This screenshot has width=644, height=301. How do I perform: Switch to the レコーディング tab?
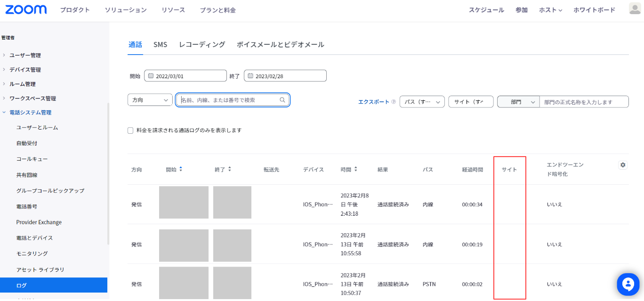tap(202, 45)
